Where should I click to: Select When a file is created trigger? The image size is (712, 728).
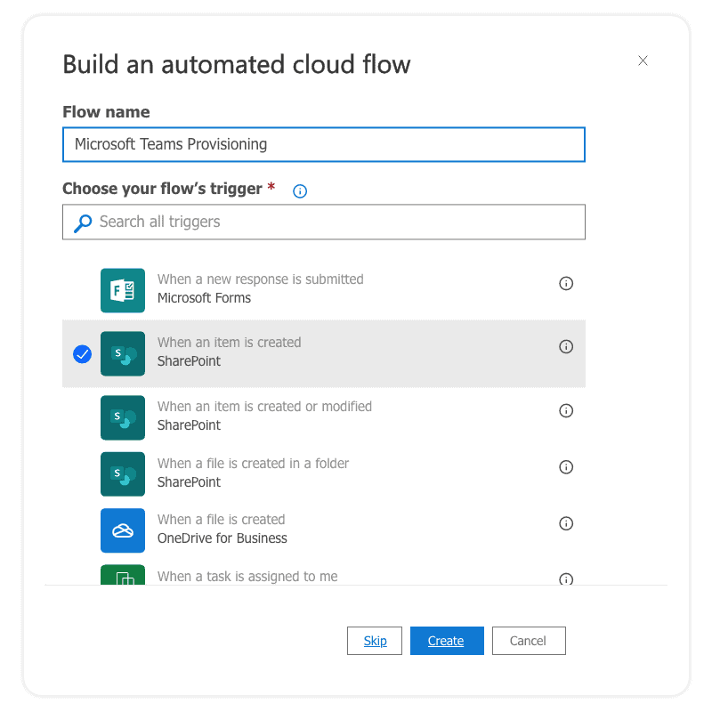[x=324, y=530]
